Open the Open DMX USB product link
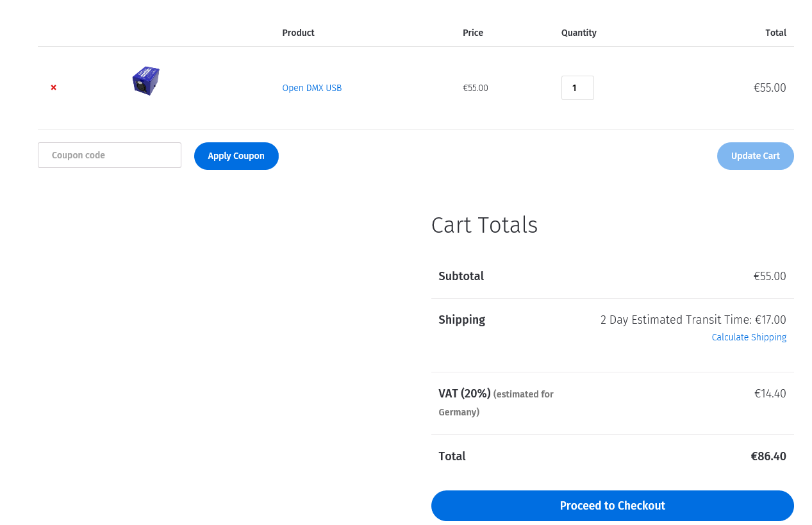The width and height of the screenshot is (812, 525). (312, 88)
